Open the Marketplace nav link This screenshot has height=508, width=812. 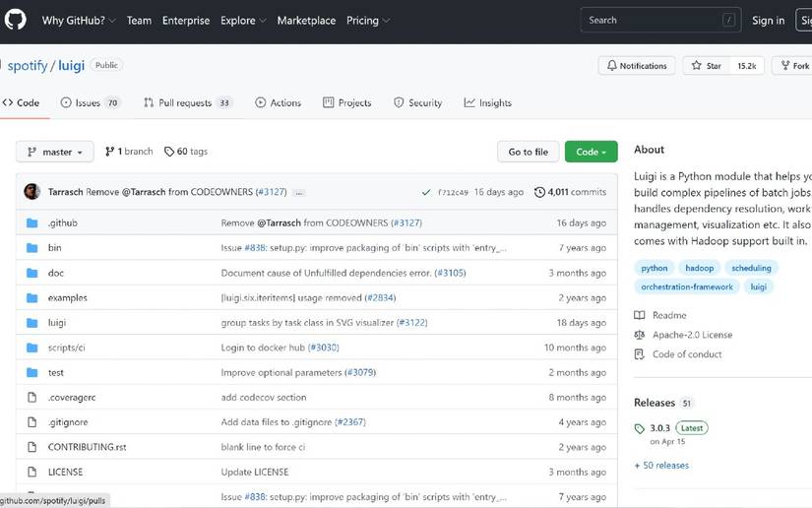pyautogui.click(x=306, y=21)
